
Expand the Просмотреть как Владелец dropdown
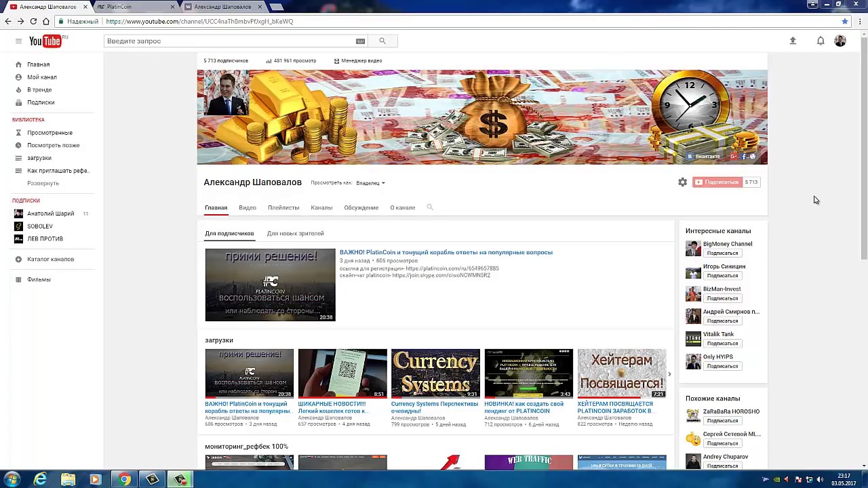pyautogui.click(x=370, y=183)
